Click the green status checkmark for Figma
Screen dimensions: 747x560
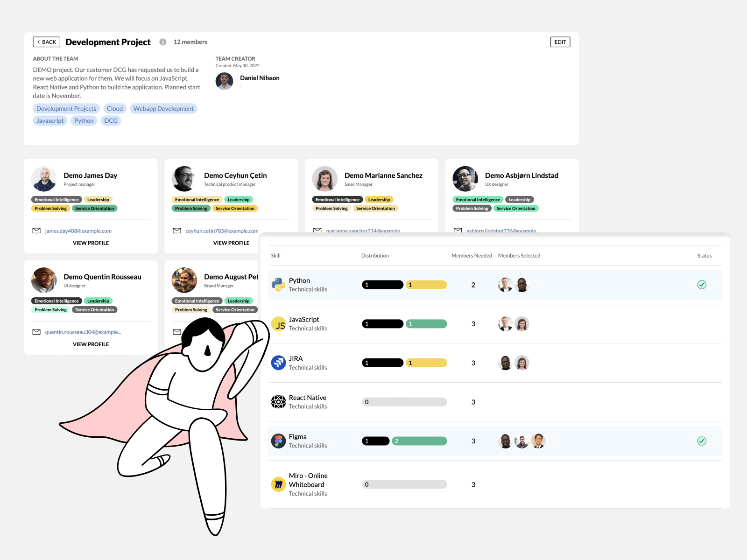tap(702, 441)
